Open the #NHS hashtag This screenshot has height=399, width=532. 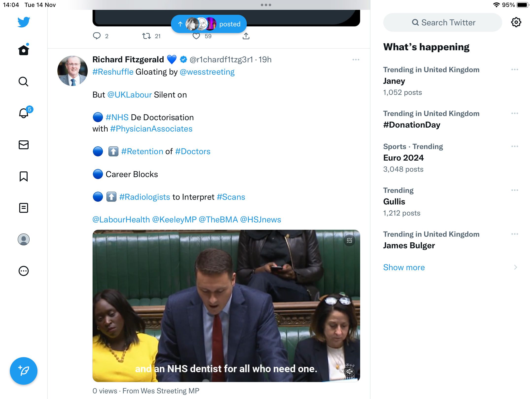tap(117, 117)
